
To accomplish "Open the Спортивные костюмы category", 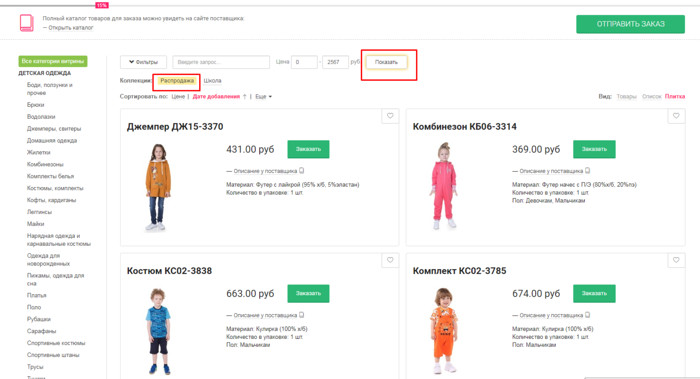I will pos(56,343).
